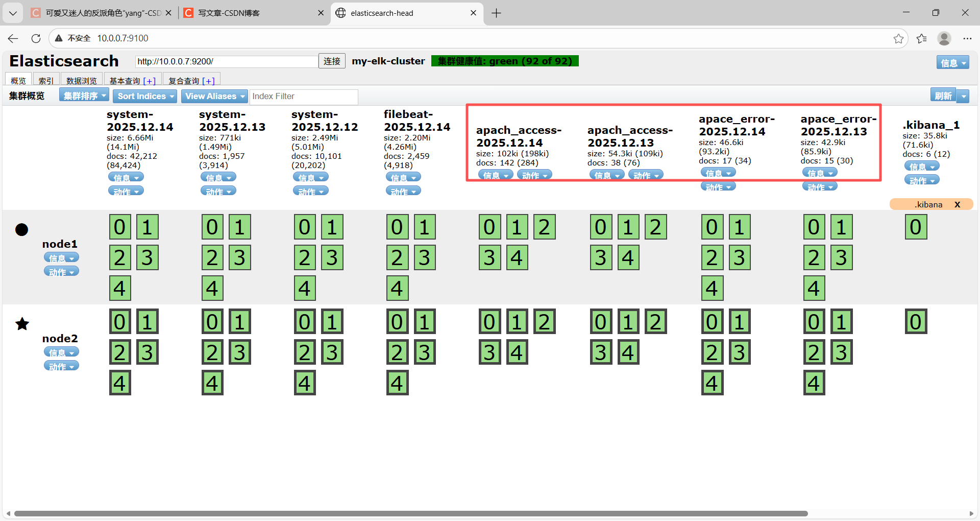Click the cluster health green status bar
The width and height of the screenshot is (980, 521).
click(x=505, y=61)
